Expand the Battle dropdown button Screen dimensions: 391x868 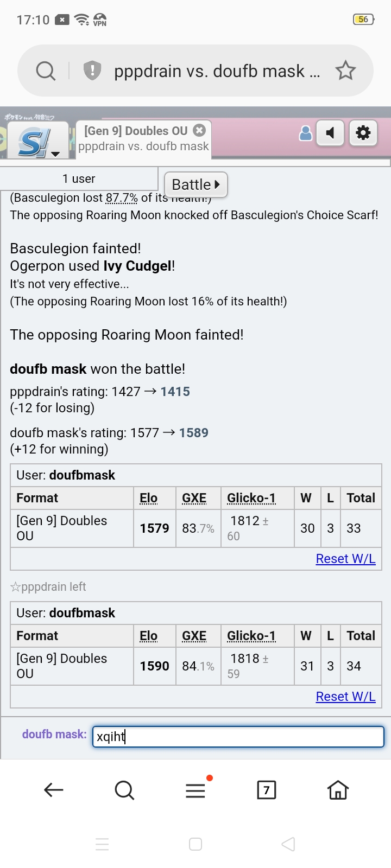pyautogui.click(x=195, y=184)
